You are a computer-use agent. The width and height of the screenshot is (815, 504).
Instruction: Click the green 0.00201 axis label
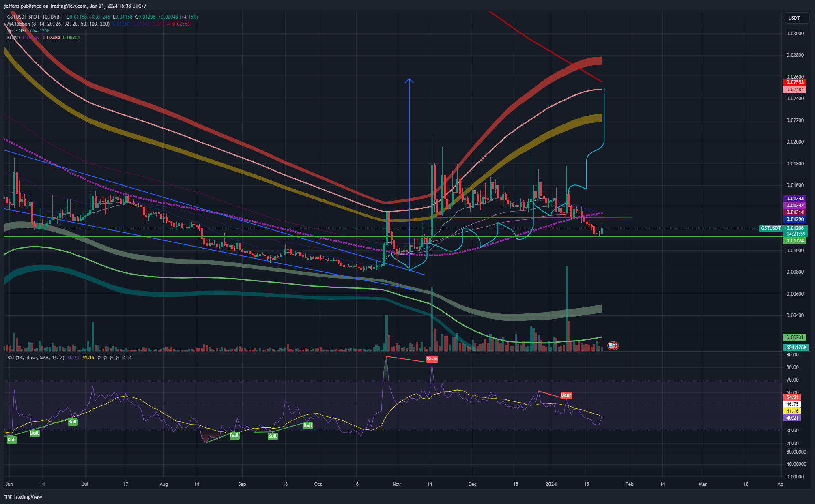795,337
